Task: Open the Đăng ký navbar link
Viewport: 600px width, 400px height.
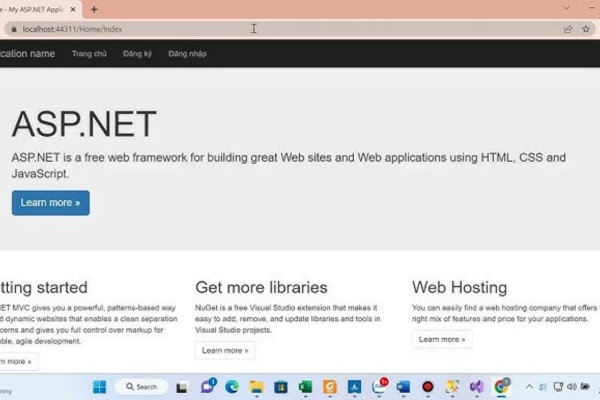Action: pyautogui.click(x=137, y=54)
